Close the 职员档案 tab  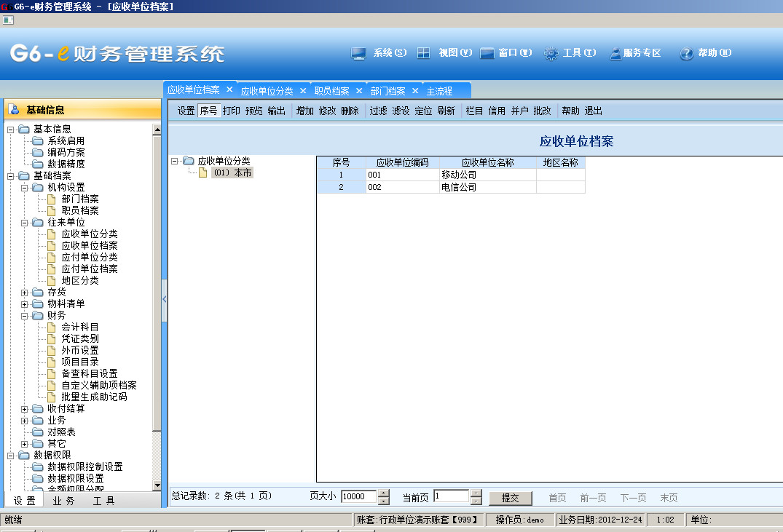click(359, 91)
